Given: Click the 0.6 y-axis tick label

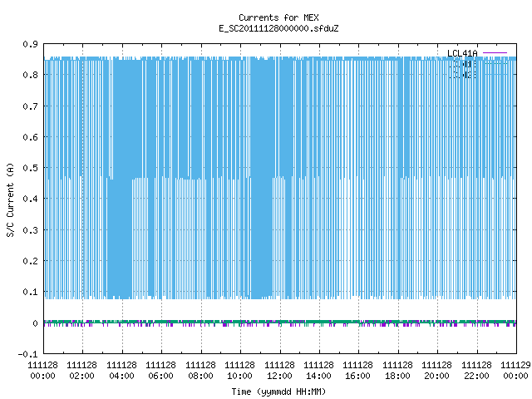Looking at the screenshot, I should tap(30, 137).
